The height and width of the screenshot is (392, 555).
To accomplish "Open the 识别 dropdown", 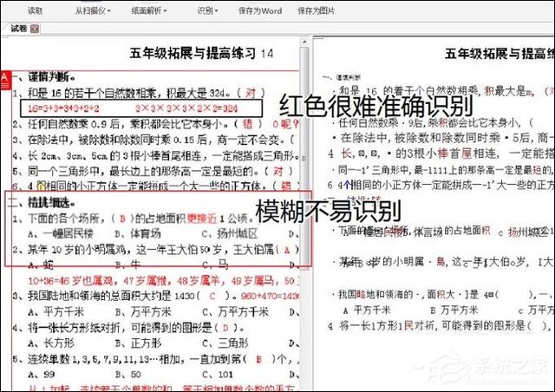I will pyautogui.click(x=207, y=10).
